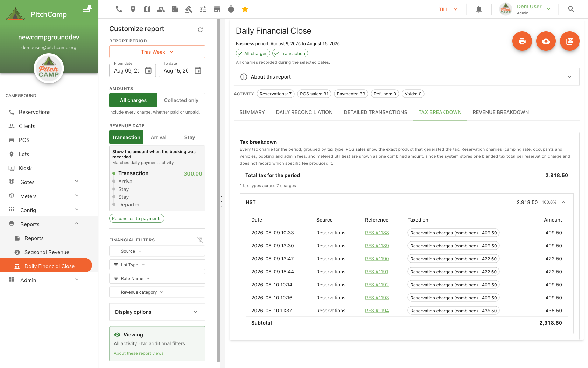
Task: Open the To date calendar picker
Action: [x=198, y=70]
